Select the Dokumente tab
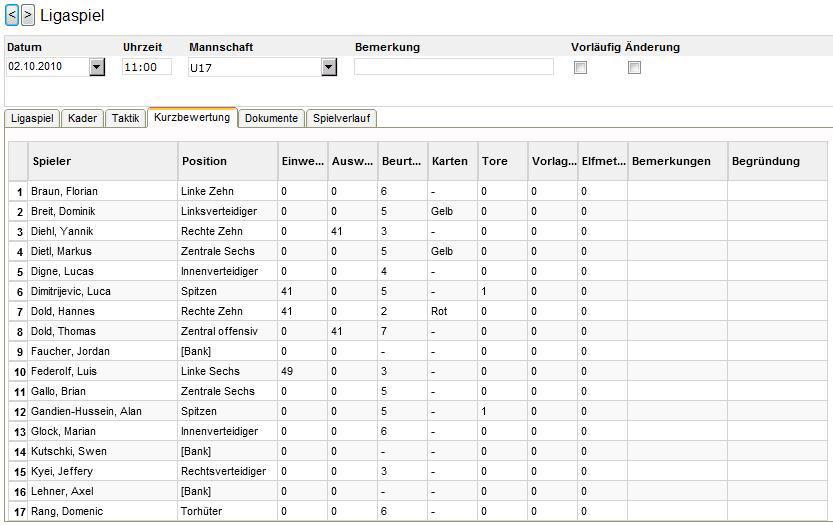 coord(271,118)
